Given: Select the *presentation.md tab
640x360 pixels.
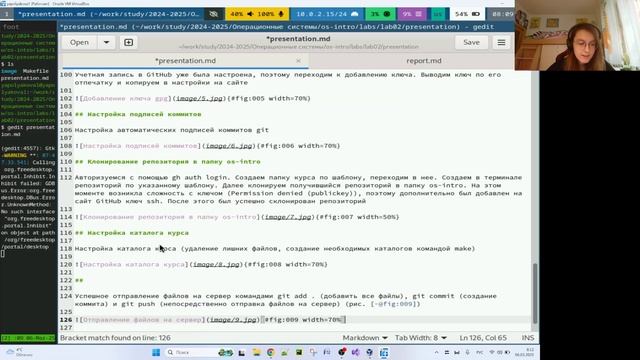Looking at the screenshot, I should [185, 60].
